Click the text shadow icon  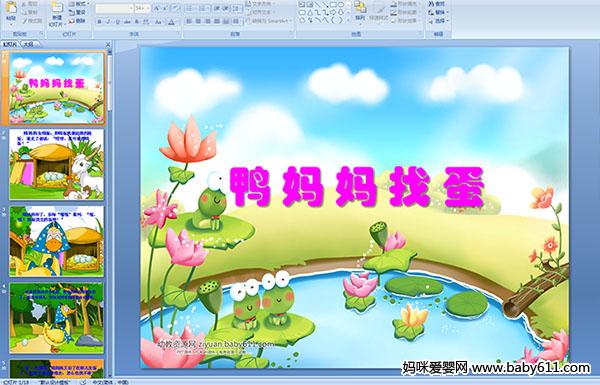[x=137, y=22]
